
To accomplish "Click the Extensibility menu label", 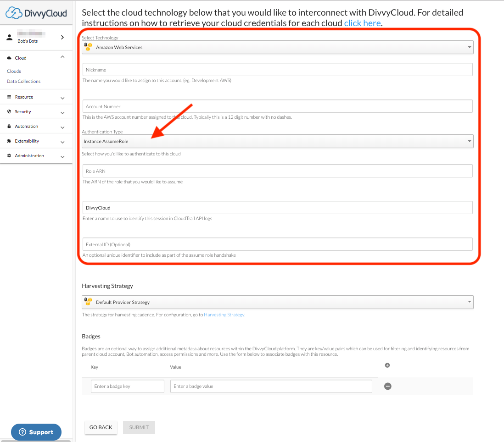I will click(x=27, y=141).
